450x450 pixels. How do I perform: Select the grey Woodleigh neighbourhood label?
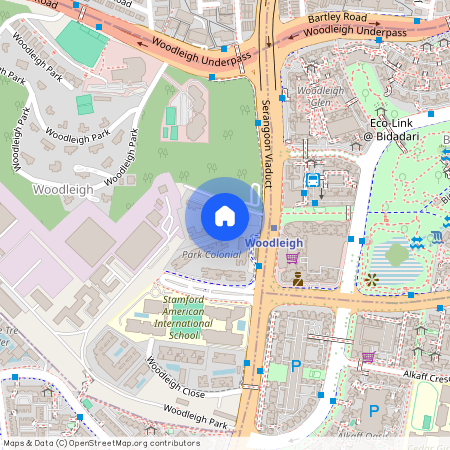point(63,190)
